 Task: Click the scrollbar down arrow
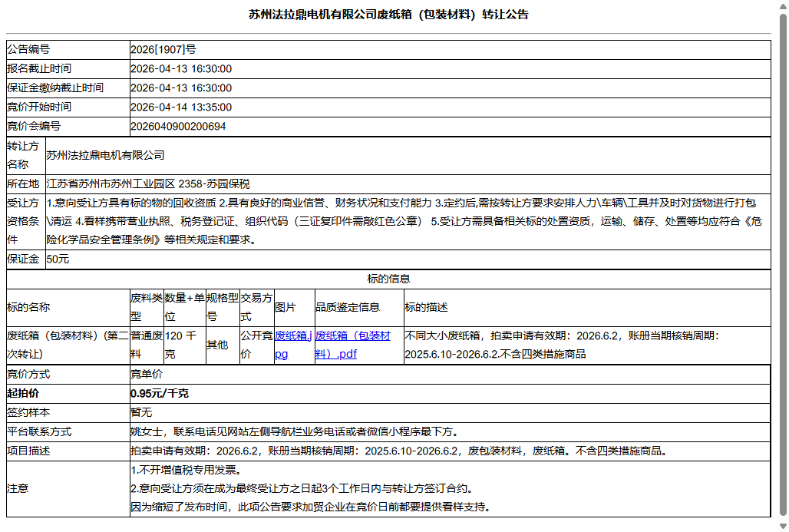click(x=783, y=526)
